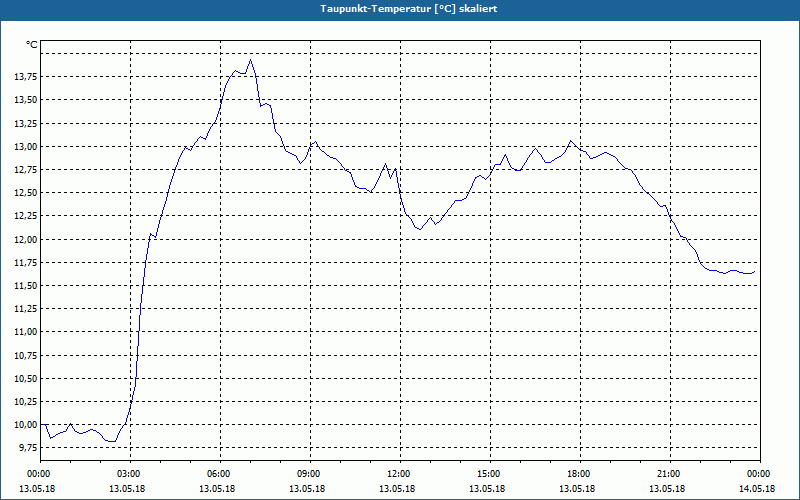Pick the 11,50 y-axis tick label
Viewport: 800px width, 500px height.
pyautogui.click(x=27, y=286)
